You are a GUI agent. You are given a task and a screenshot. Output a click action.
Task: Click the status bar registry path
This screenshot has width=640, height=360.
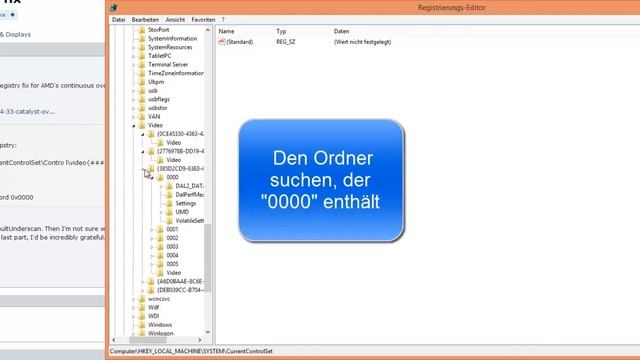pos(191,351)
